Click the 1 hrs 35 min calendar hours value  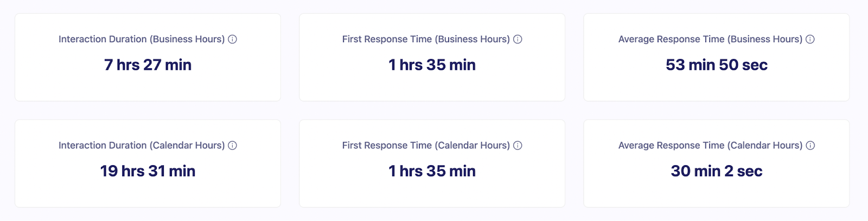coord(432,171)
